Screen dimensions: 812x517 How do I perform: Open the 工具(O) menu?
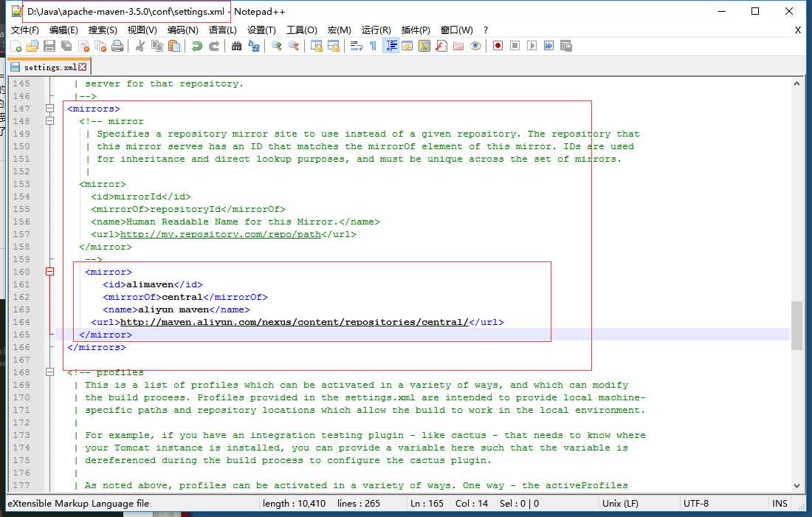[x=302, y=30]
